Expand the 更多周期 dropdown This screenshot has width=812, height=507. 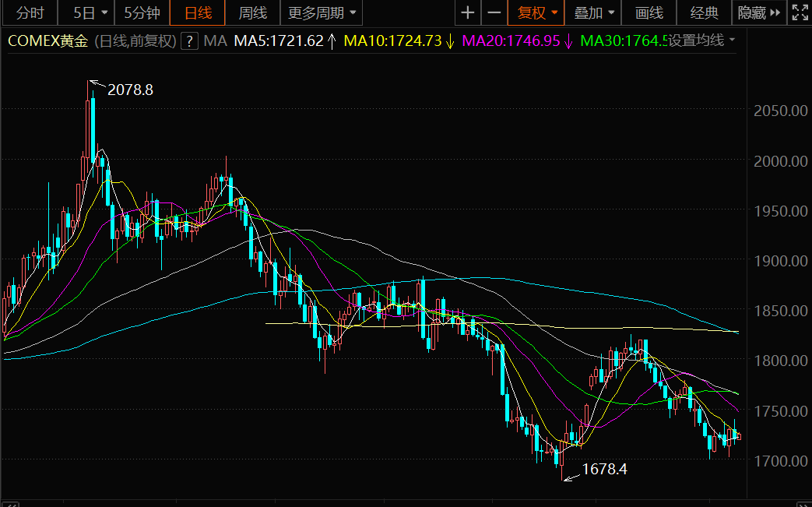click(x=322, y=12)
